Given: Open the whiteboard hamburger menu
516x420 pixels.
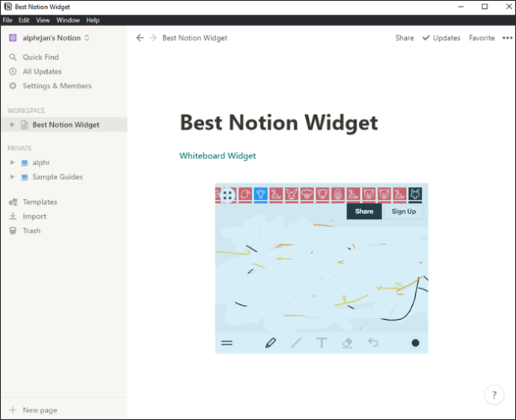Looking at the screenshot, I should 227,343.
